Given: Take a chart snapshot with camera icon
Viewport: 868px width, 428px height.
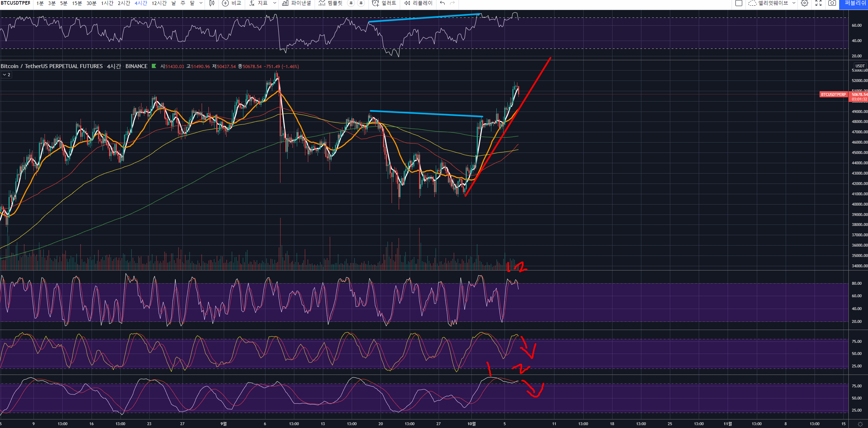Looking at the screenshot, I should [x=832, y=3].
